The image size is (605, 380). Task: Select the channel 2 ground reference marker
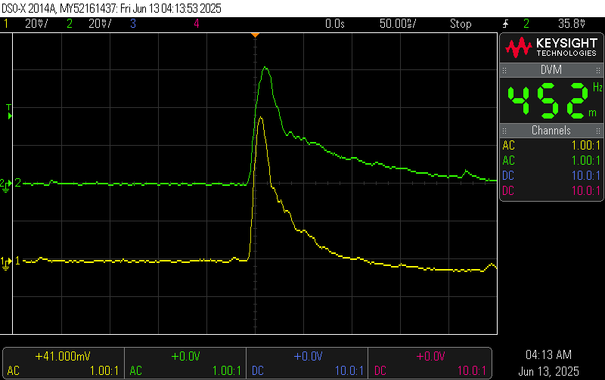pyautogui.click(x=6, y=184)
